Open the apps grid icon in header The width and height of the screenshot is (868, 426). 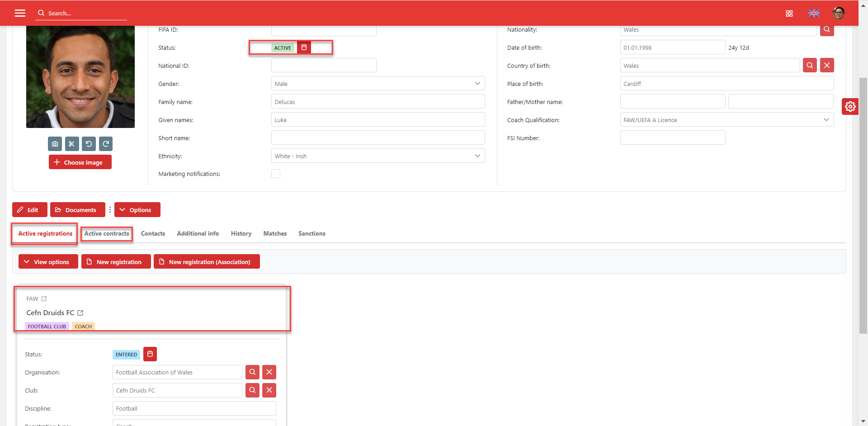[x=789, y=14]
